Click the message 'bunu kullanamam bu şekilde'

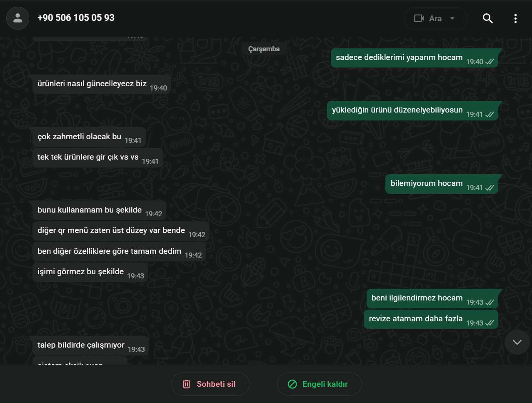pos(99,210)
